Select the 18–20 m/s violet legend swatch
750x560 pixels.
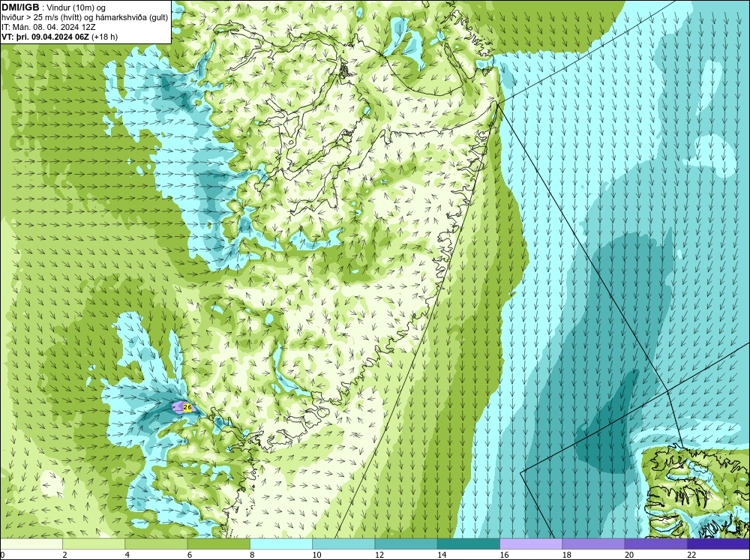[x=593, y=544]
